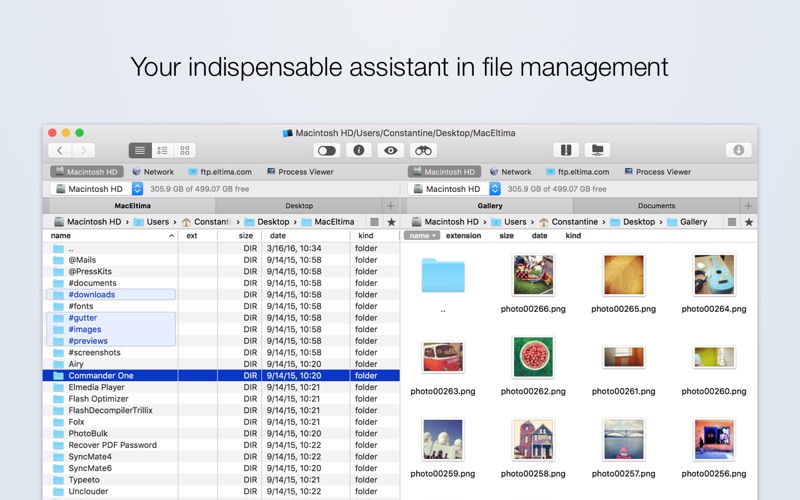This screenshot has width=800, height=500.
Task: Click the Quick Look eye icon
Action: [391, 150]
